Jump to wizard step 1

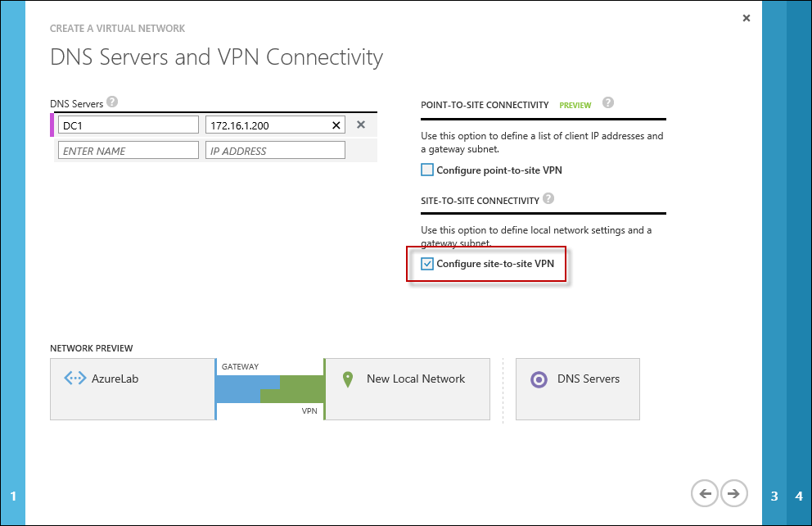(13, 496)
